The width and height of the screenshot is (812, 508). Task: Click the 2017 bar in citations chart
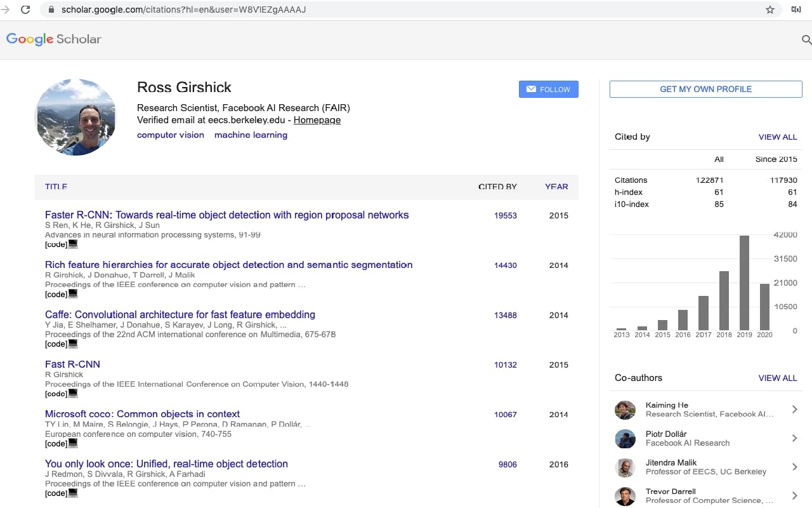coord(704,313)
